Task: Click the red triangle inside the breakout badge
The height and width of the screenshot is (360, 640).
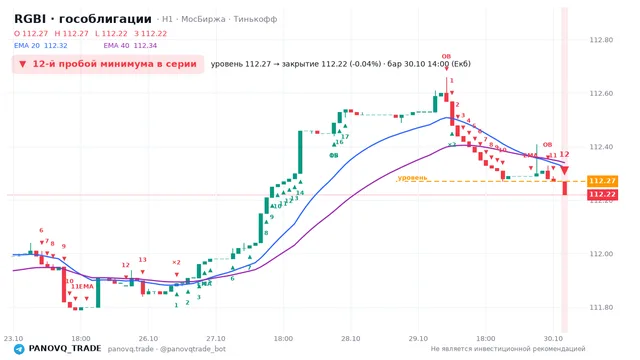Action: pos(23,64)
